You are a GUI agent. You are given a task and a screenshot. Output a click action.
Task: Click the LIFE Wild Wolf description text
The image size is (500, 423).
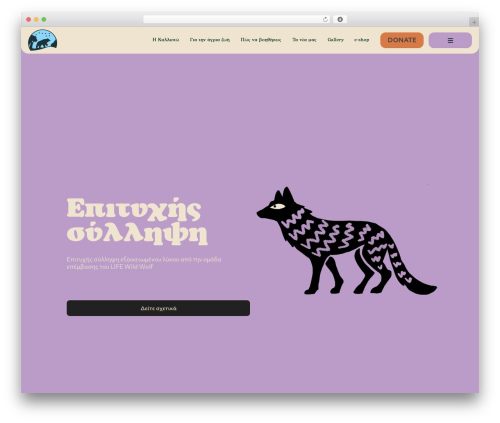(x=144, y=263)
